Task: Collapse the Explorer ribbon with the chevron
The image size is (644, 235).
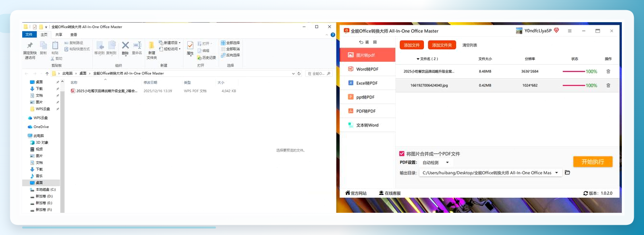Action: pos(326,35)
